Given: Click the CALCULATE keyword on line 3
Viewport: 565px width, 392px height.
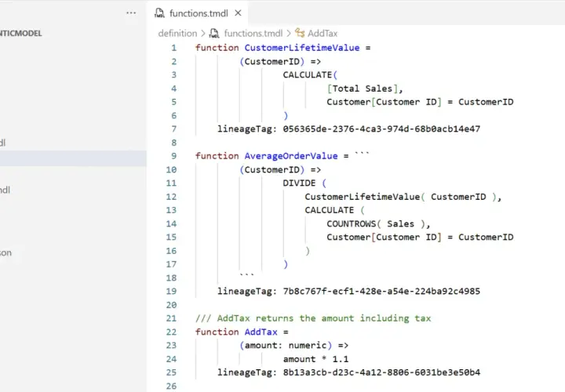Looking at the screenshot, I should 308,75.
